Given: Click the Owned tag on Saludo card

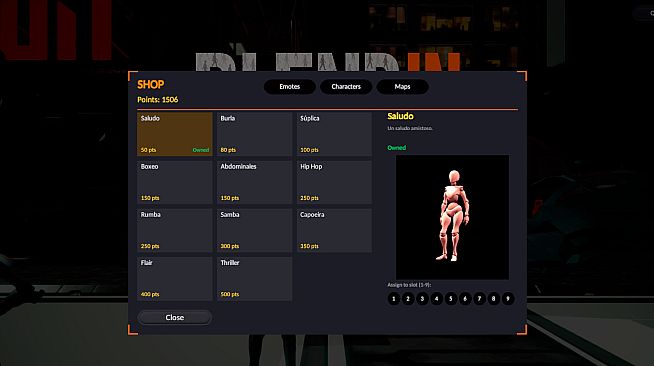Looking at the screenshot, I should pyautogui.click(x=201, y=150).
